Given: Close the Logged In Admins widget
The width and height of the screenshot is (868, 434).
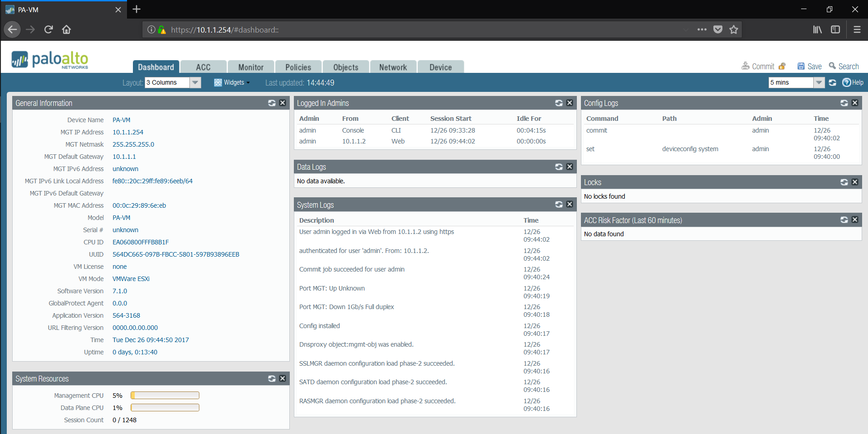Looking at the screenshot, I should tap(570, 103).
